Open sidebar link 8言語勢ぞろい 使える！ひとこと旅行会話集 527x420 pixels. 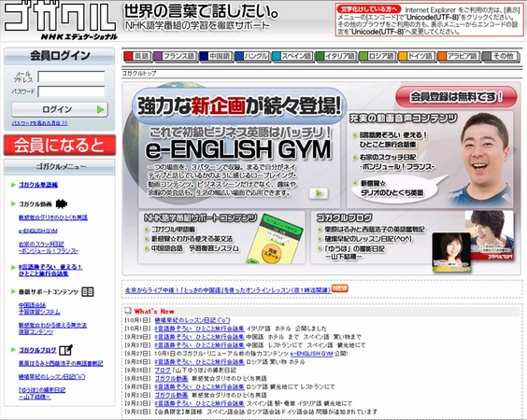tap(50, 271)
